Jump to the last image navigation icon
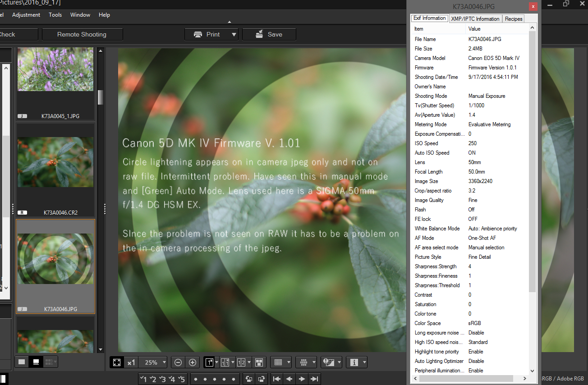588x385 pixels. click(x=314, y=379)
